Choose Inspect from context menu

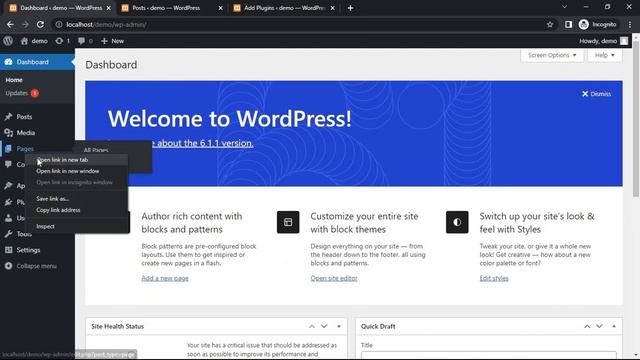pos(77,226)
